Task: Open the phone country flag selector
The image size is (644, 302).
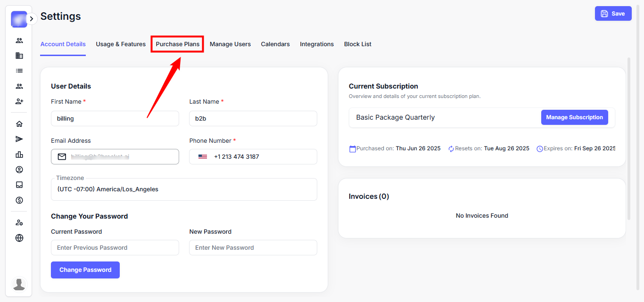Action: (x=203, y=157)
